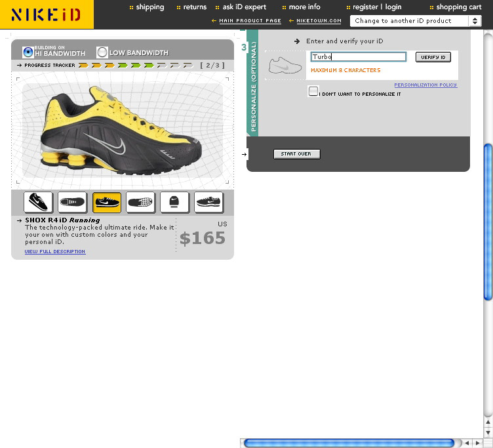The height and width of the screenshot is (448, 493).
Task: Click the iD text input field
Action: (359, 57)
